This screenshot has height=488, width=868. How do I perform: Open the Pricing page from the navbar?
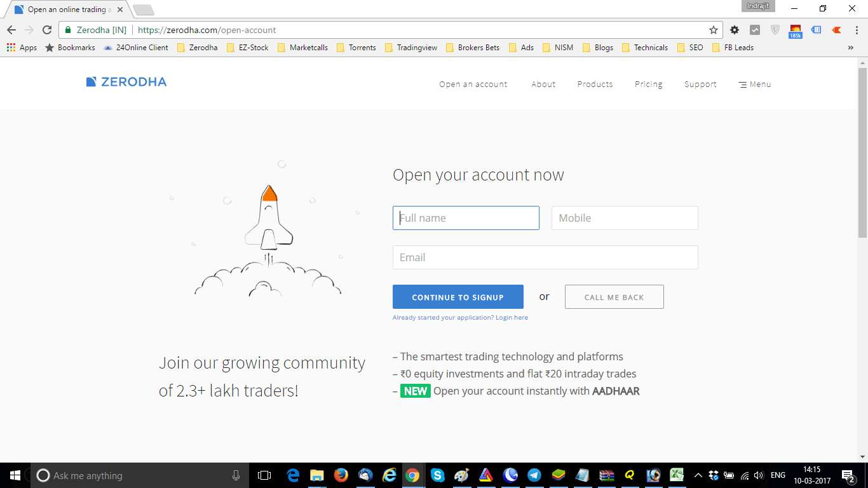click(x=648, y=84)
